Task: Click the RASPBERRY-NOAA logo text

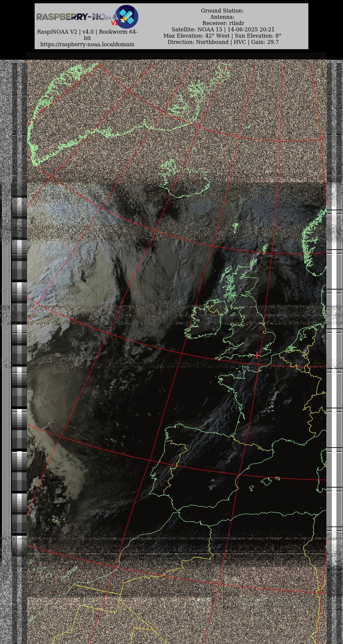Action: pyautogui.click(x=77, y=17)
